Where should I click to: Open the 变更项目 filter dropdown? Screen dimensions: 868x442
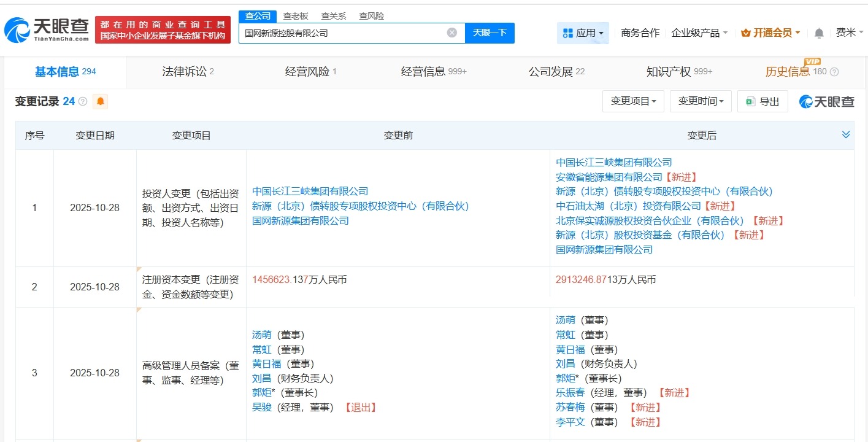[x=633, y=101]
